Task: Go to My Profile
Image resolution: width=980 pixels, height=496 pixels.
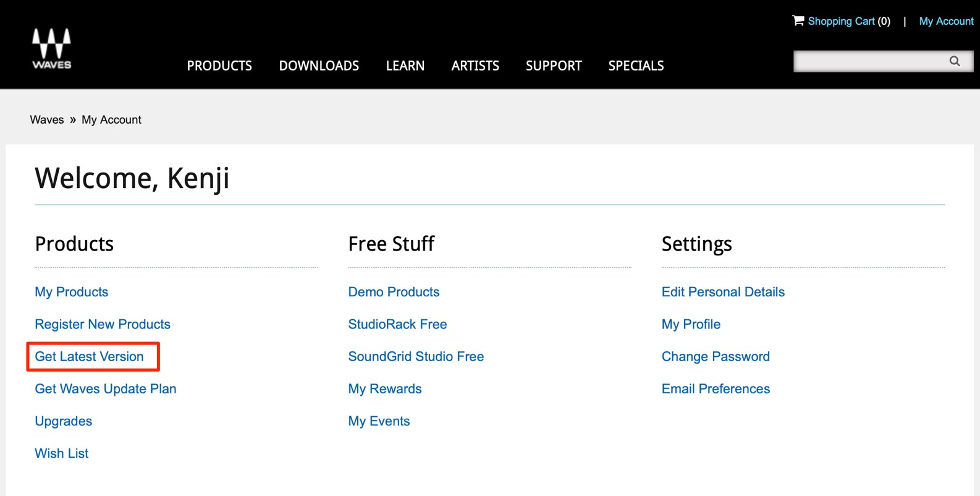Action: click(691, 324)
